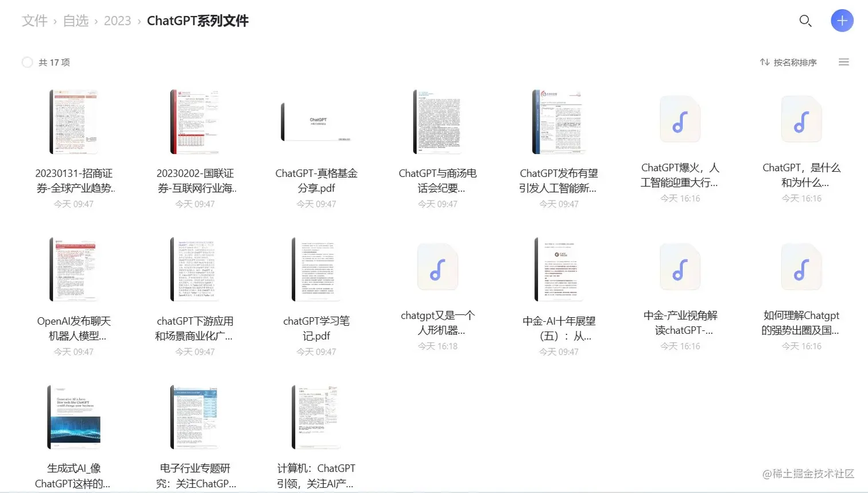The image size is (868, 493).
Task: Click 今天 16:16 timestamp under 中金-产业视角解读chatGPT
Action: pos(680,346)
